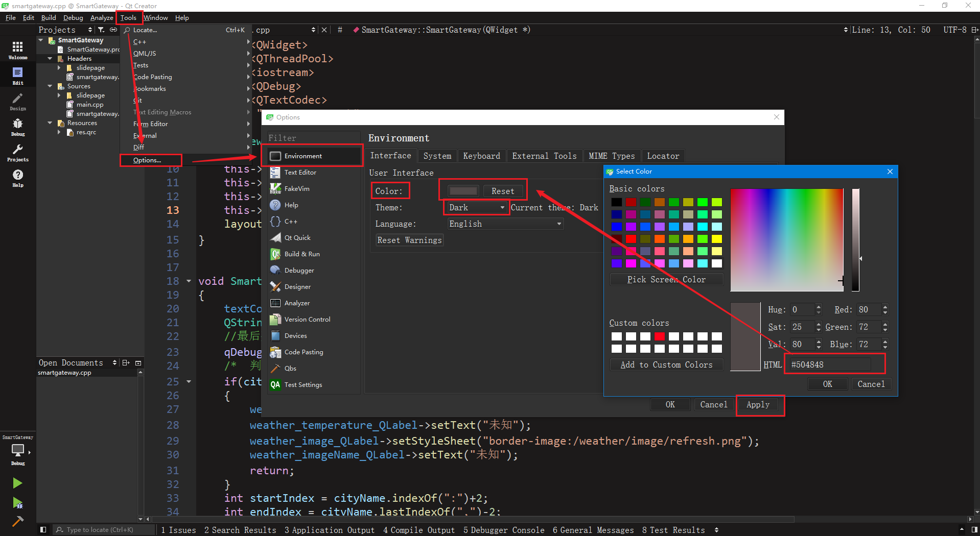Viewport: 980px width, 536px height.
Task: Click the filter icon in the Projects pane
Action: (x=102, y=30)
